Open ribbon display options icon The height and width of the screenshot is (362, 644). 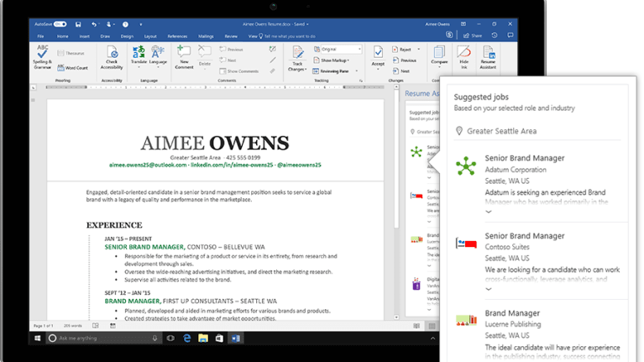pos(463,24)
